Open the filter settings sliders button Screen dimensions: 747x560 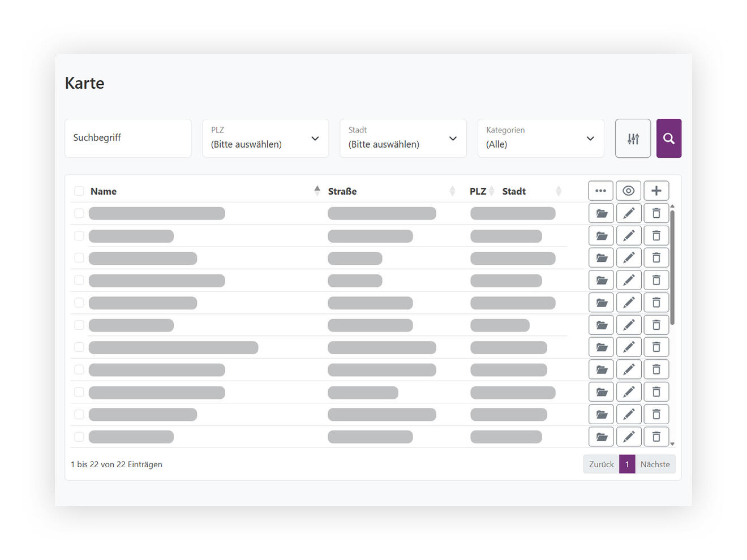(x=633, y=138)
